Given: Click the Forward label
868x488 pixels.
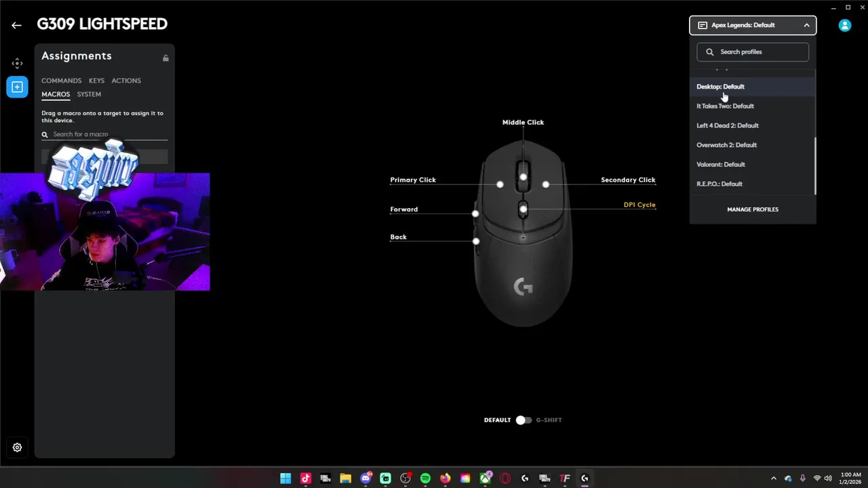Looking at the screenshot, I should 404,209.
